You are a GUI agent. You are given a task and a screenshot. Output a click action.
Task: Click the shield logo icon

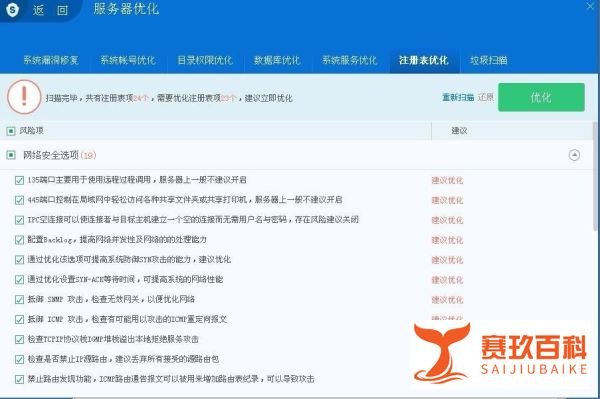point(13,10)
